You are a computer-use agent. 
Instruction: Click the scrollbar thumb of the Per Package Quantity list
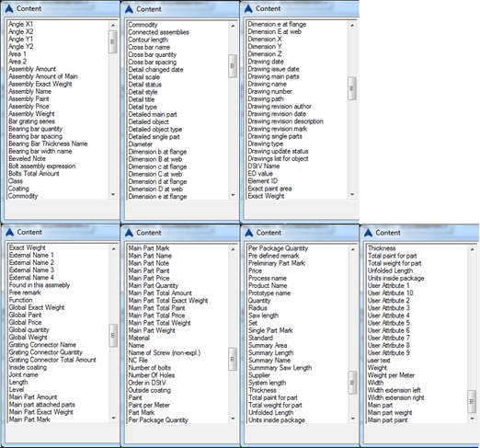coord(352,383)
